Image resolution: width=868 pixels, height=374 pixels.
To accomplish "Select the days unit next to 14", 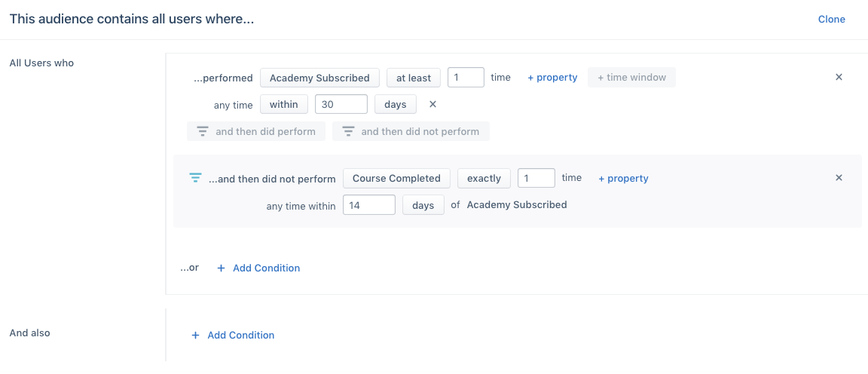I will [423, 205].
